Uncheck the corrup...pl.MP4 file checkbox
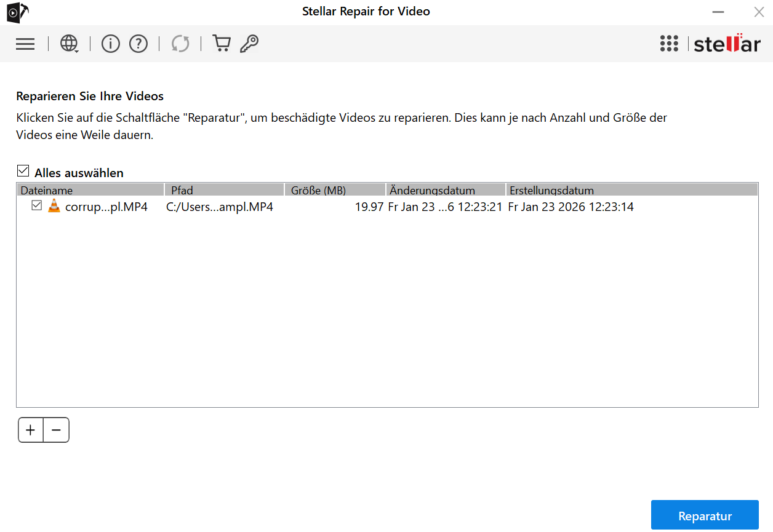 [x=37, y=206]
